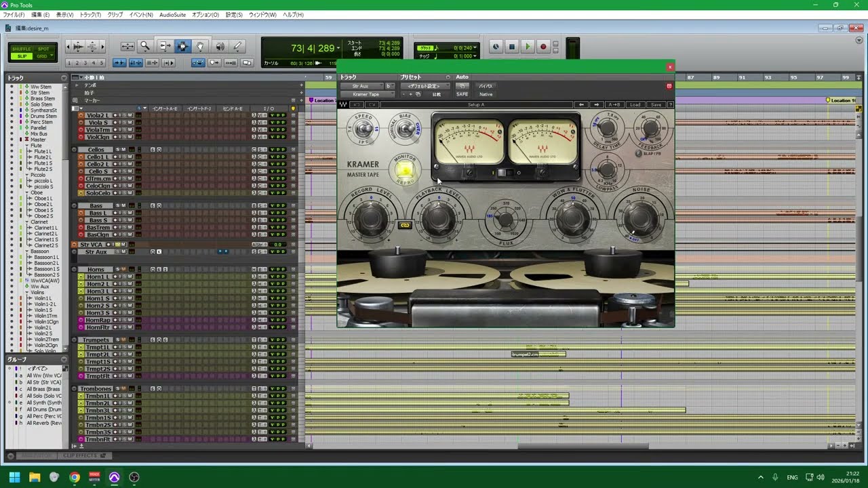Open the default settings preset dropdown

tap(425, 86)
